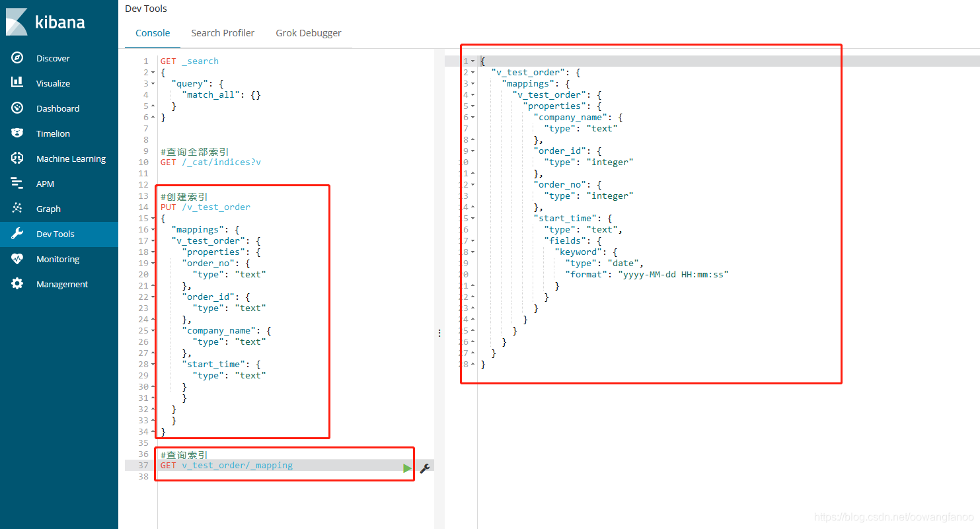This screenshot has width=980, height=529.
Task: Go to Monitoring page
Action: pyautogui.click(x=57, y=259)
